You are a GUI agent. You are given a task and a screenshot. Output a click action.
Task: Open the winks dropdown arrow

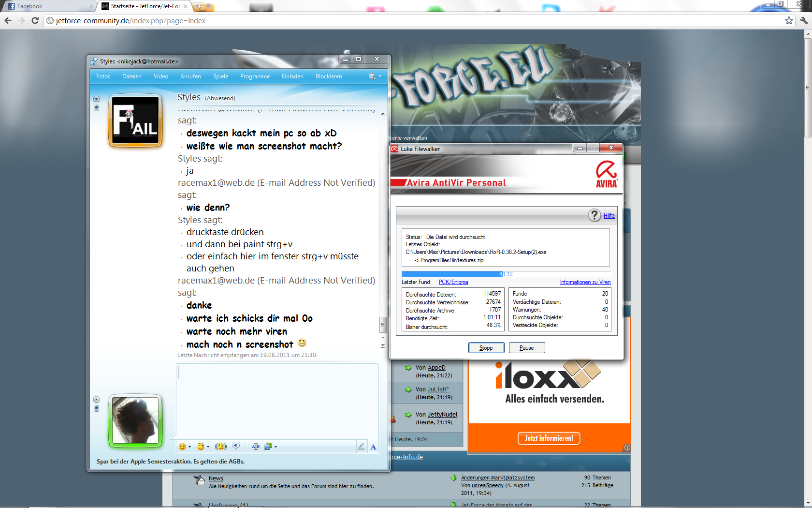[x=208, y=447]
